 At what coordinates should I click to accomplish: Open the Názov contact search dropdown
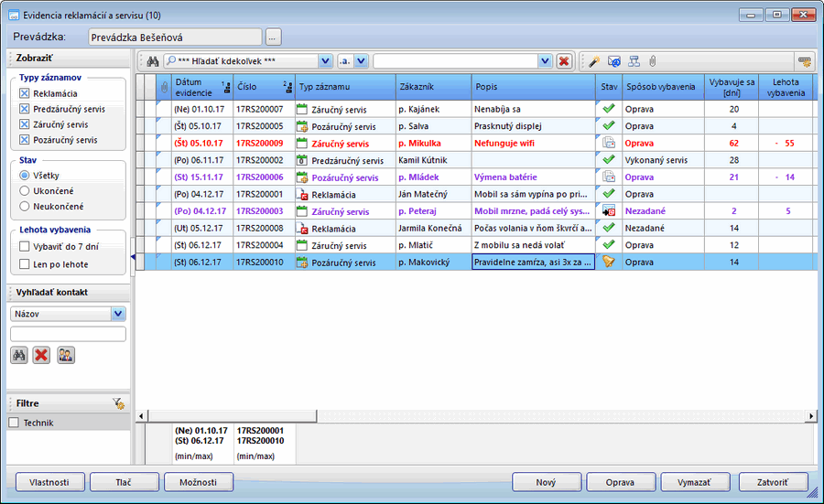click(117, 314)
